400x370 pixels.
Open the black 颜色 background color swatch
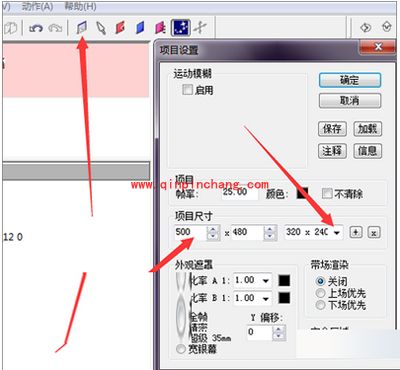pyautogui.click(x=302, y=193)
